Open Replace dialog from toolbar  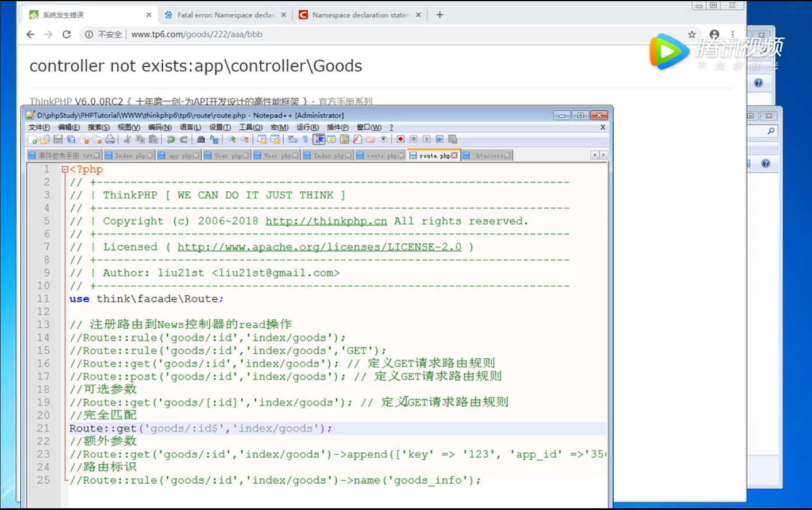[214, 139]
